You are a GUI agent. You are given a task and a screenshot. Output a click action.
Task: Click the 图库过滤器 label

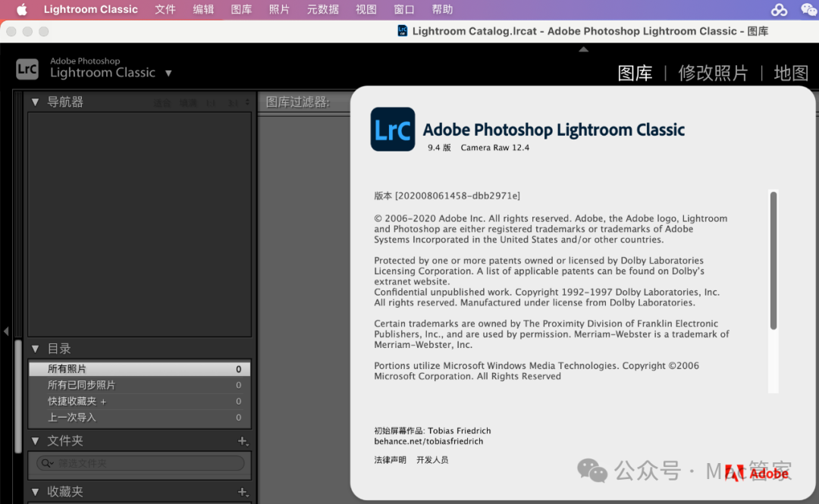[x=298, y=102]
